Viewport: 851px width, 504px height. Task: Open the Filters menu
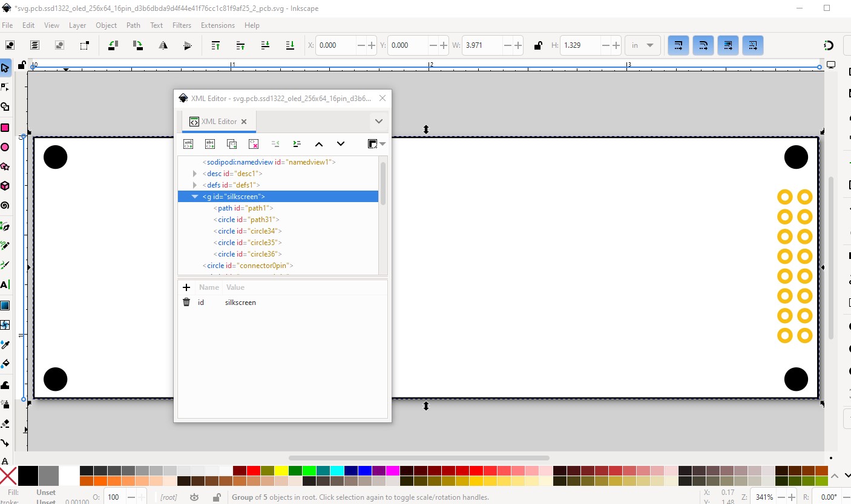pyautogui.click(x=182, y=25)
